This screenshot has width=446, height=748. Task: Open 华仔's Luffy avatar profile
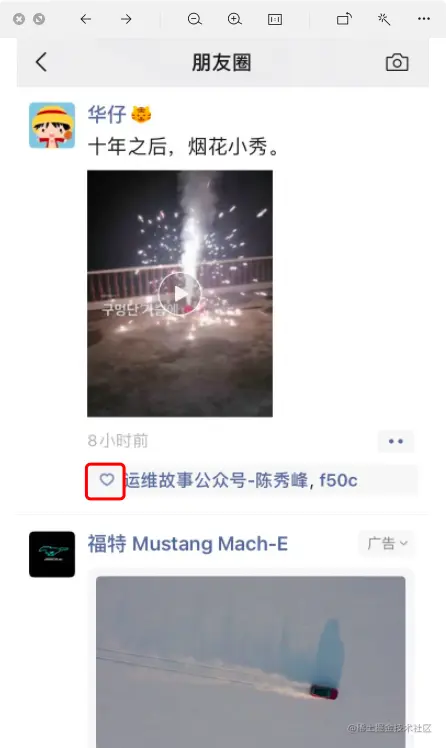(52, 125)
